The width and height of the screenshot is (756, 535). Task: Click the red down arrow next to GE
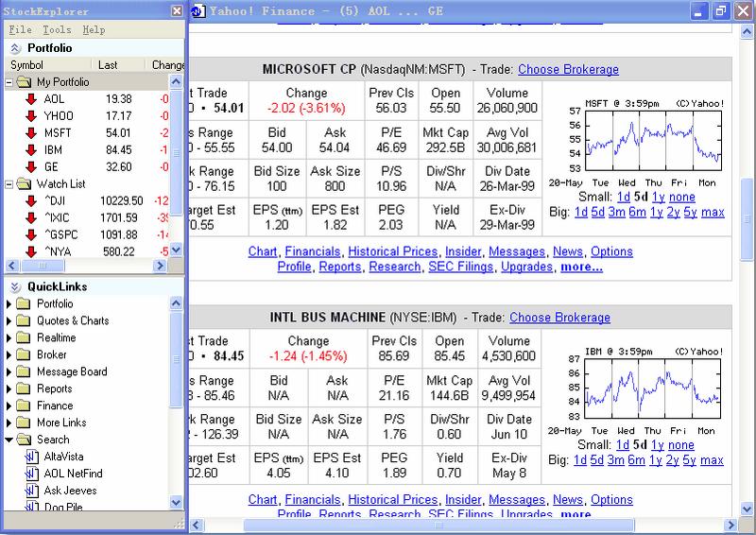pos(31,167)
